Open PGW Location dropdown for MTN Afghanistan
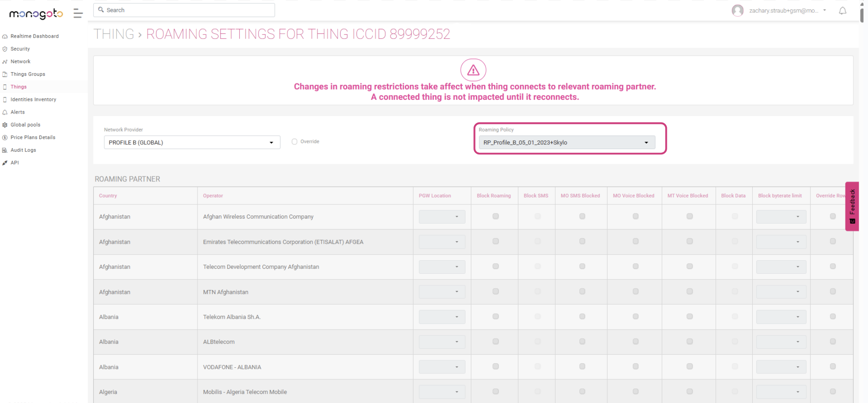Viewport: 868px width, 403px height. coord(441,292)
